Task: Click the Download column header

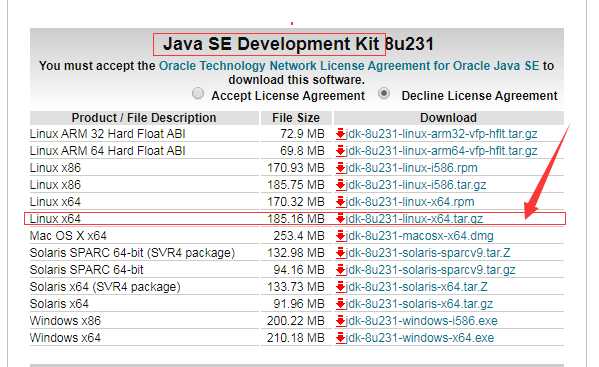Action: pos(448,118)
